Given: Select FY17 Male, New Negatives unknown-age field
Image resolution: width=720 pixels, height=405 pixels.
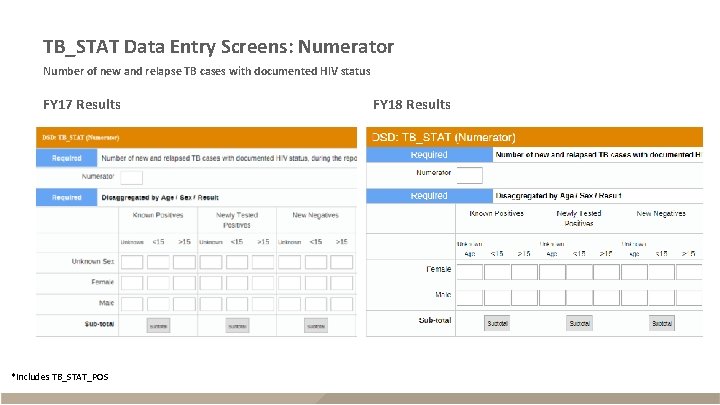Looking at the screenshot, I should pyautogui.click(x=290, y=304).
